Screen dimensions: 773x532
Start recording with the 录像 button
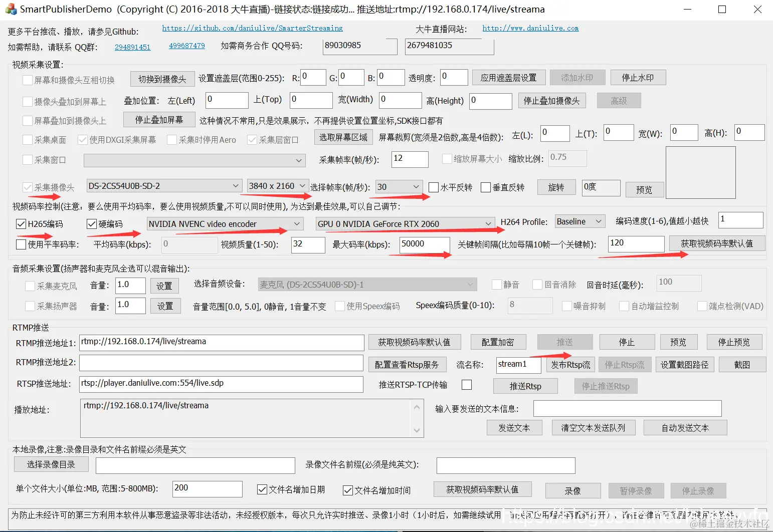click(x=573, y=490)
